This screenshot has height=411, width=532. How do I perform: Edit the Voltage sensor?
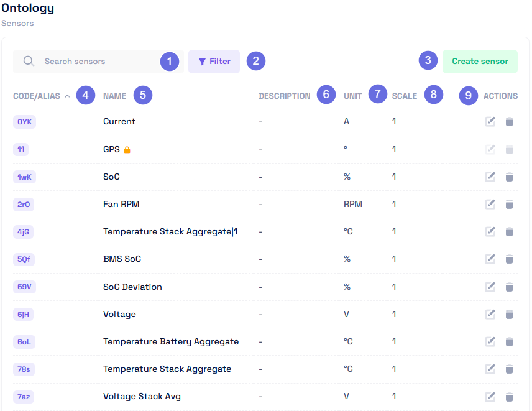(x=490, y=314)
